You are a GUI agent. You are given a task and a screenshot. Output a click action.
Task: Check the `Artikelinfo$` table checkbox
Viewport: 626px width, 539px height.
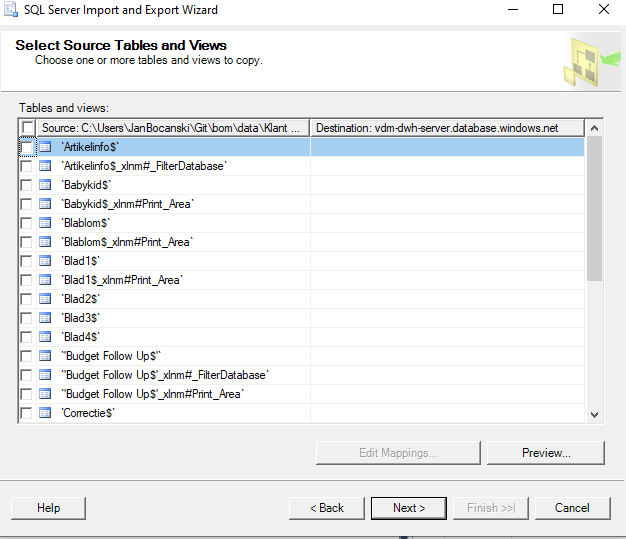click(27, 147)
